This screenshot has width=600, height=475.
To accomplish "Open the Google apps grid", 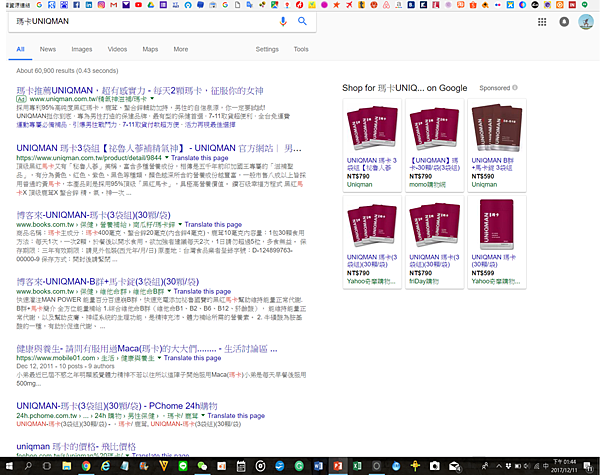I will (x=542, y=22).
